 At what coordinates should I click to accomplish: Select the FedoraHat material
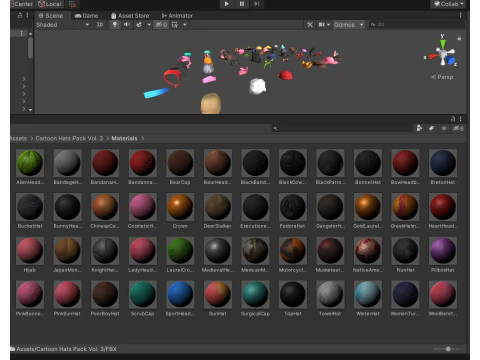293,211
